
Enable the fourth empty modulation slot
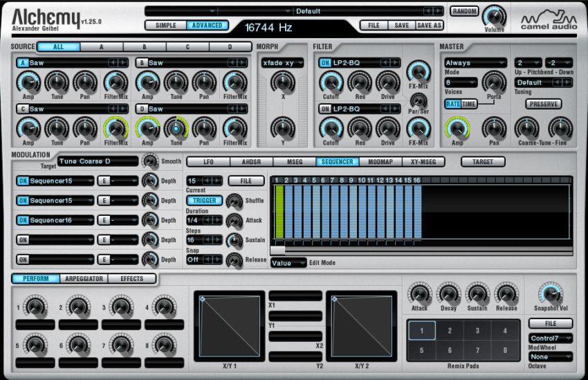click(x=23, y=239)
